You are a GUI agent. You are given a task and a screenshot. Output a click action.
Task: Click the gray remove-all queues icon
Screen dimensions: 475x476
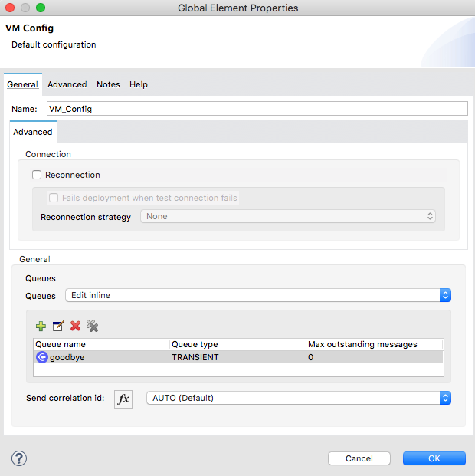coord(92,326)
